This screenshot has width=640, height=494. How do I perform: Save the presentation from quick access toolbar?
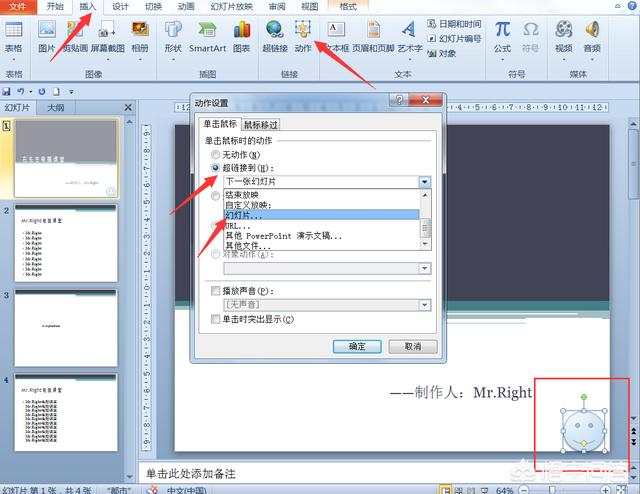point(6,91)
